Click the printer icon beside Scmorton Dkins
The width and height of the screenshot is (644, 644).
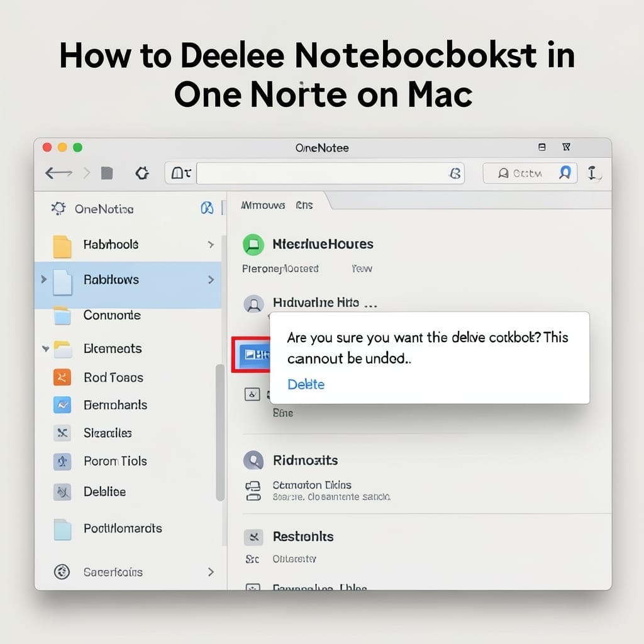coord(253,491)
